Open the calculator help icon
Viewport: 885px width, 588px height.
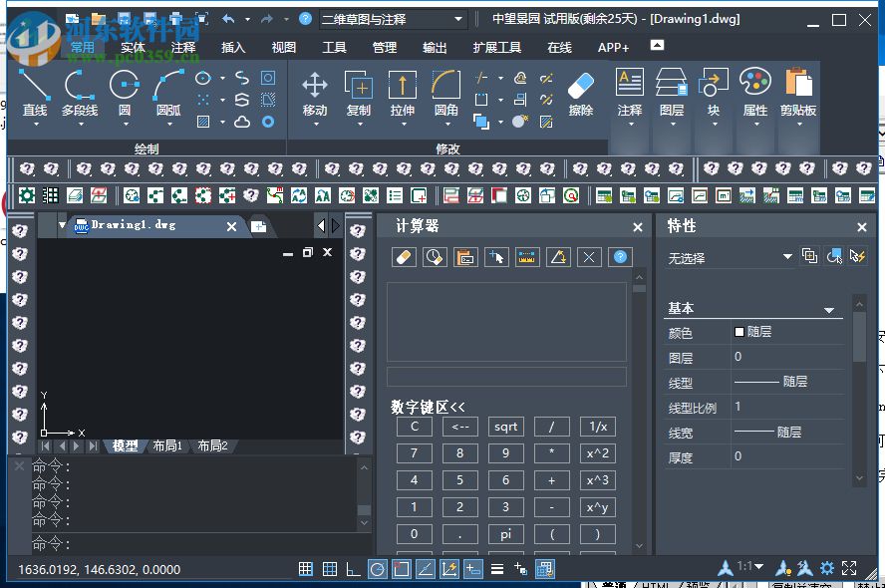coord(620,257)
